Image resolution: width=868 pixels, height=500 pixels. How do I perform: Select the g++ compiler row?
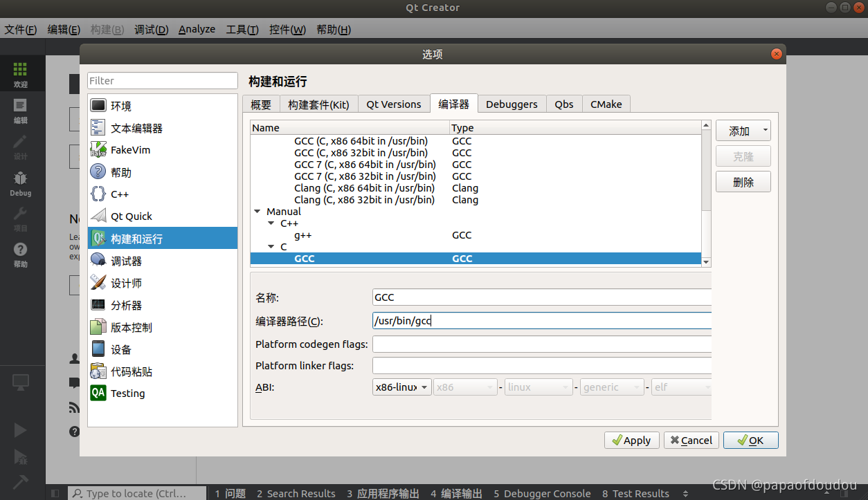[x=476, y=235]
